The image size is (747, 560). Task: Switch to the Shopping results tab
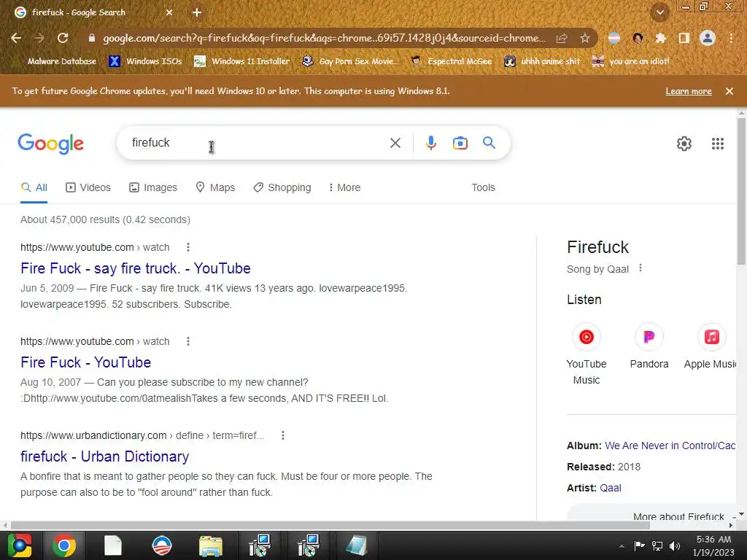tap(282, 187)
